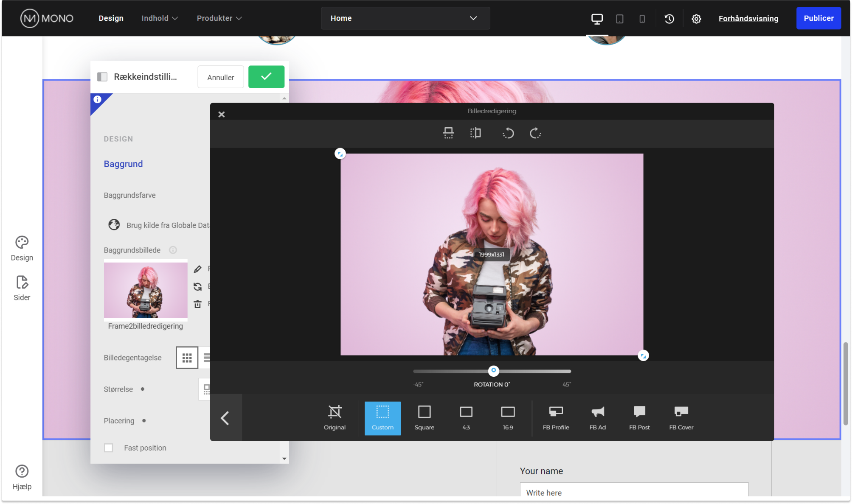Enable the Fast position checkbox
The image size is (852, 504).
coord(109,448)
